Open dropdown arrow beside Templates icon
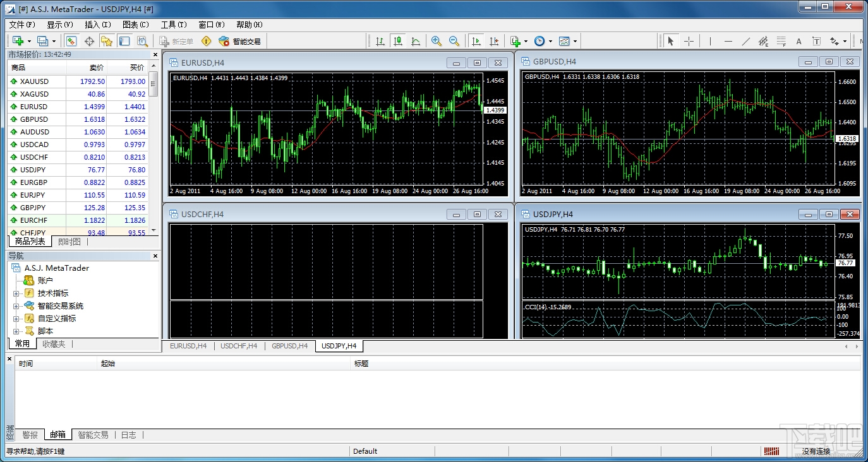Screen dimensions: 868x462 pos(575,42)
